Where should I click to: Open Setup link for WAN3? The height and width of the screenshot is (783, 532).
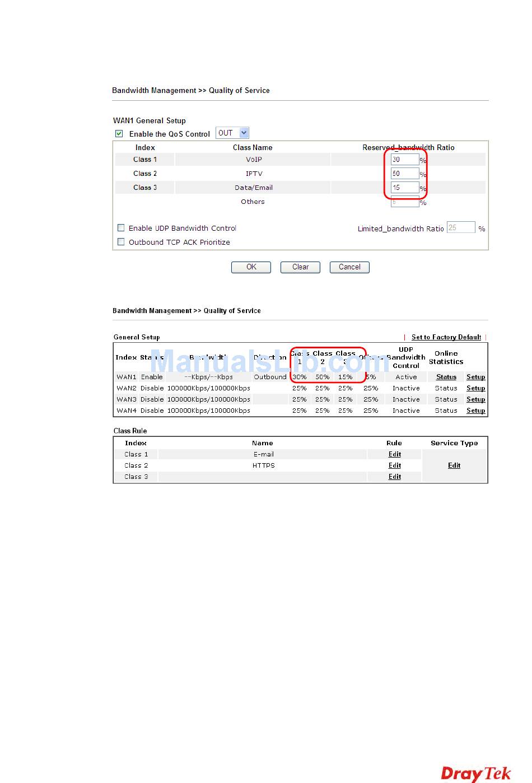(x=476, y=399)
